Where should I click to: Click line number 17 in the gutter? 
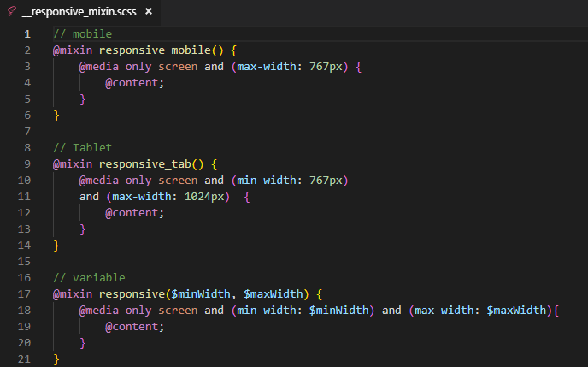(24, 294)
